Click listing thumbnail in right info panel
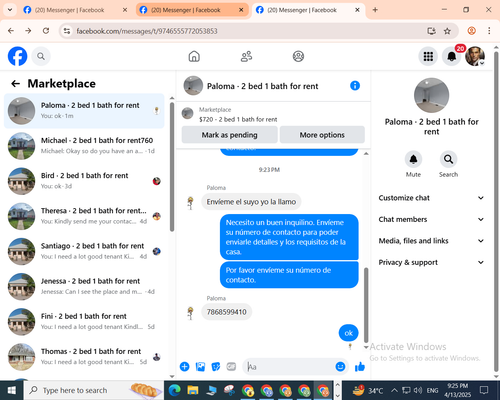This screenshot has width=500, height=400. (x=431, y=95)
